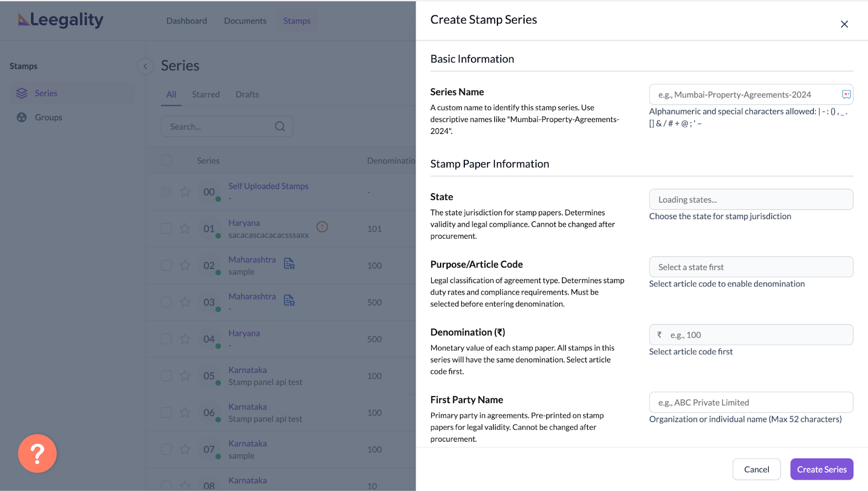Click the document icon beside Maharashtra sample
Screen dimensions: 868x491
[289, 264]
